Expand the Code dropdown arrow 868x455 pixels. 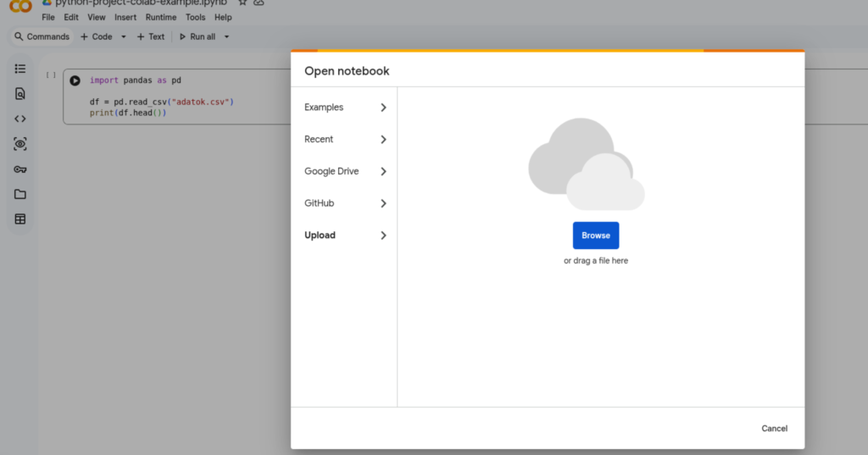124,36
